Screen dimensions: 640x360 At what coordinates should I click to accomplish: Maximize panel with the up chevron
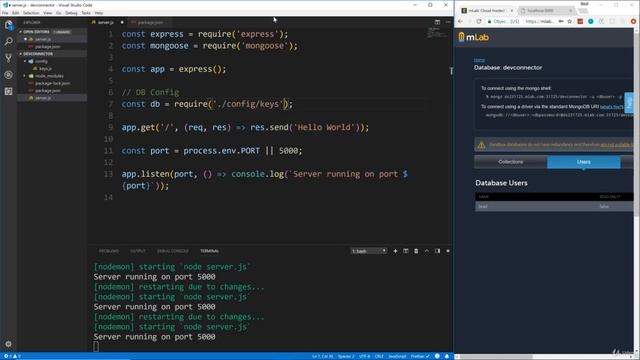coord(427,251)
